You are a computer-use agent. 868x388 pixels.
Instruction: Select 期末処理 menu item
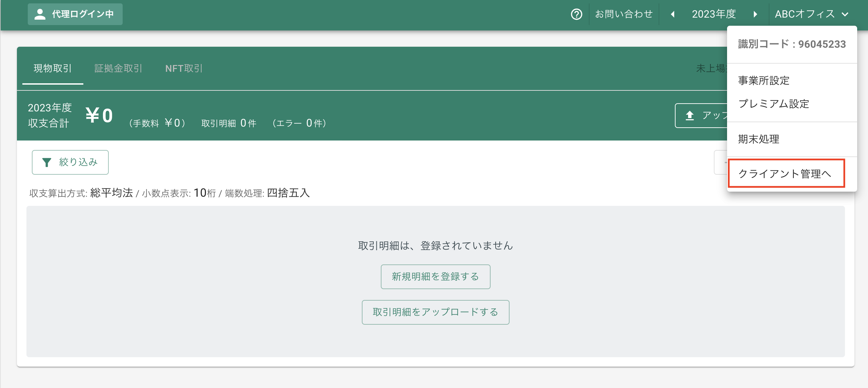pos(792,139)
